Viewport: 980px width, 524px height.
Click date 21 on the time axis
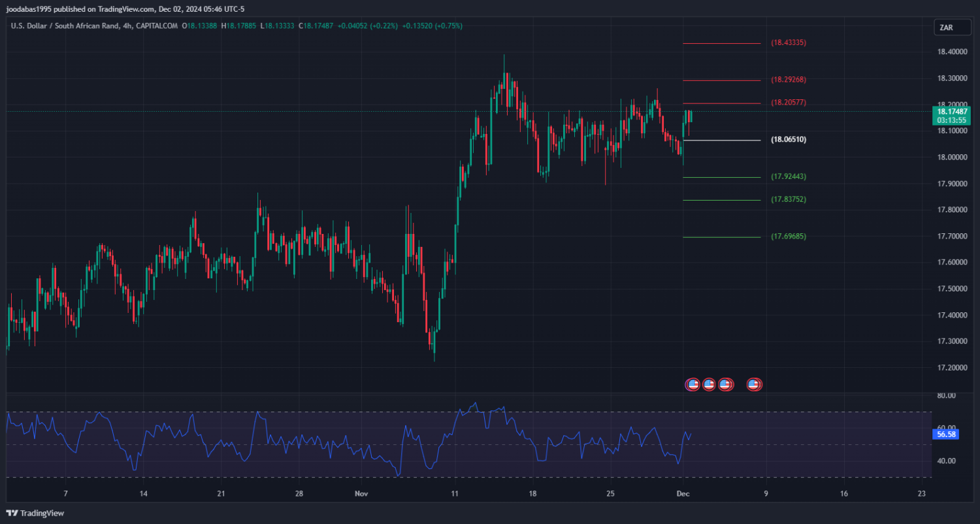click(x=221, y=494)
